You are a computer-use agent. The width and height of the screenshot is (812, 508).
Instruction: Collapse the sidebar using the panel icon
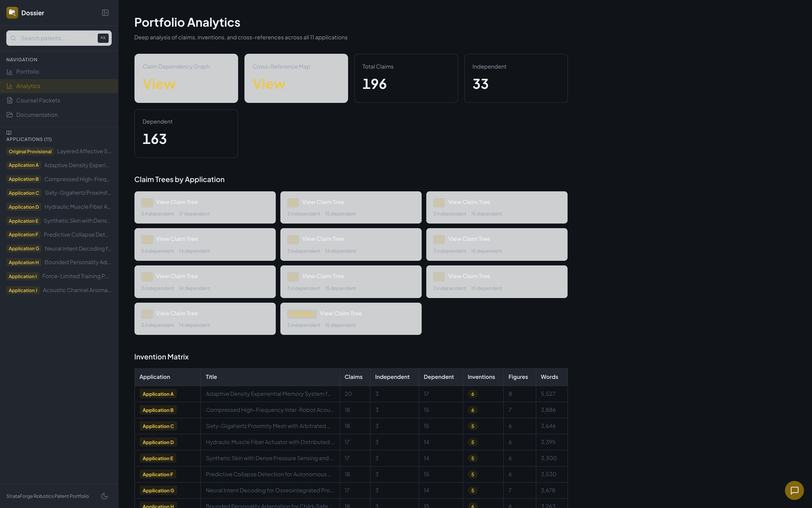[x=105, y=13]
